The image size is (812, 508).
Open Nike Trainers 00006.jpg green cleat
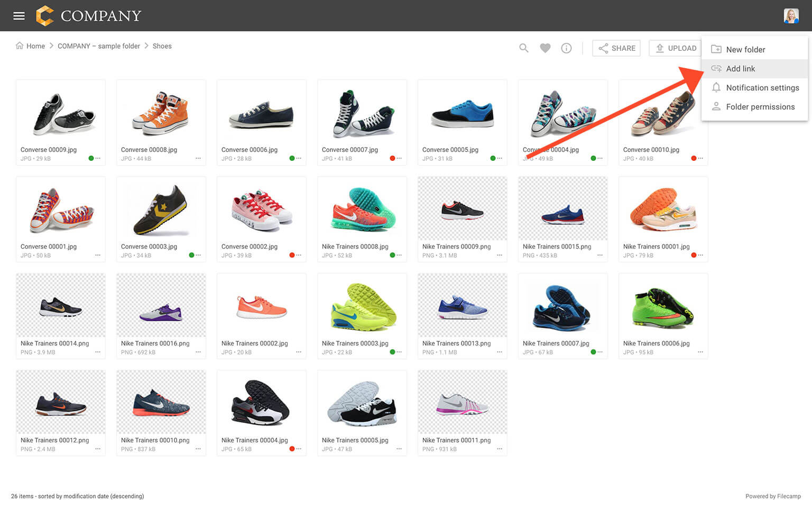click(663, 305)
